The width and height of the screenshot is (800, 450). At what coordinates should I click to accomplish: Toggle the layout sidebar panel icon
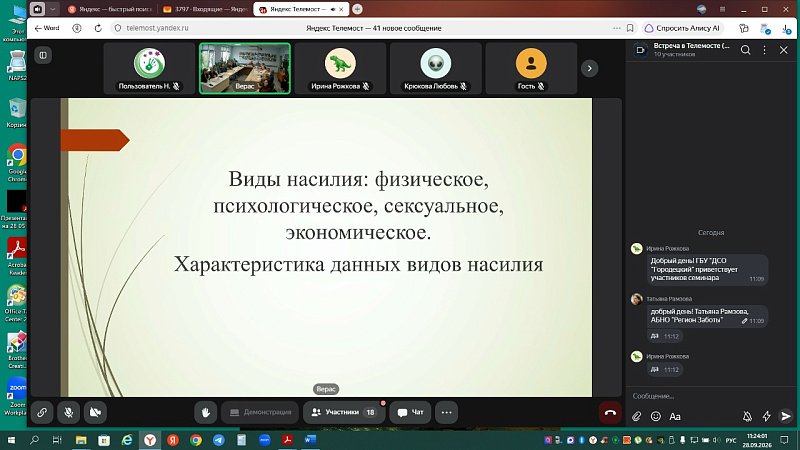click(x=43, y=55)
